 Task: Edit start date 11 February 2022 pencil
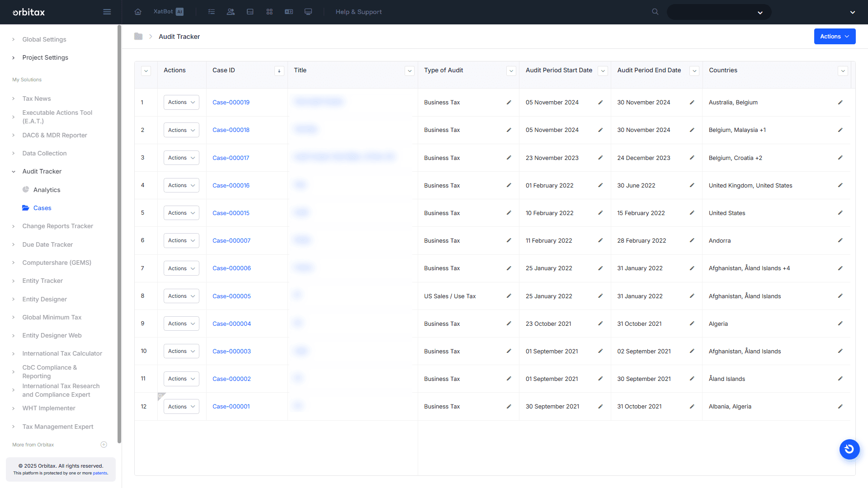(600, 240)
